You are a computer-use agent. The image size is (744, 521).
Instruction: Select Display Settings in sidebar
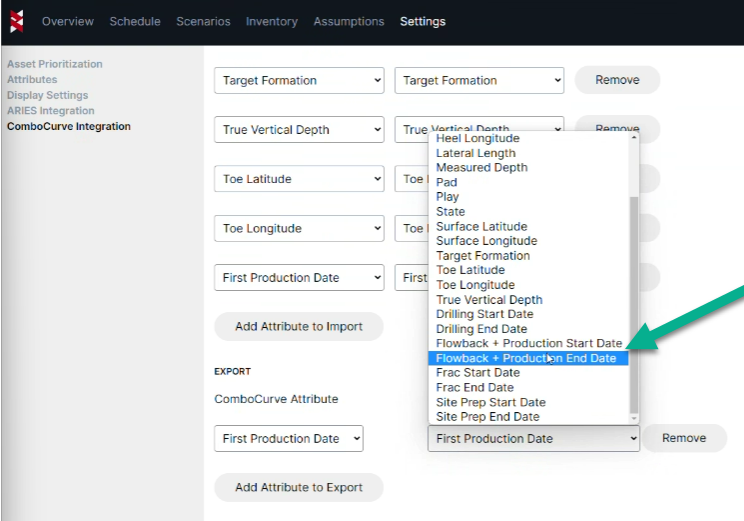point(47,95)
